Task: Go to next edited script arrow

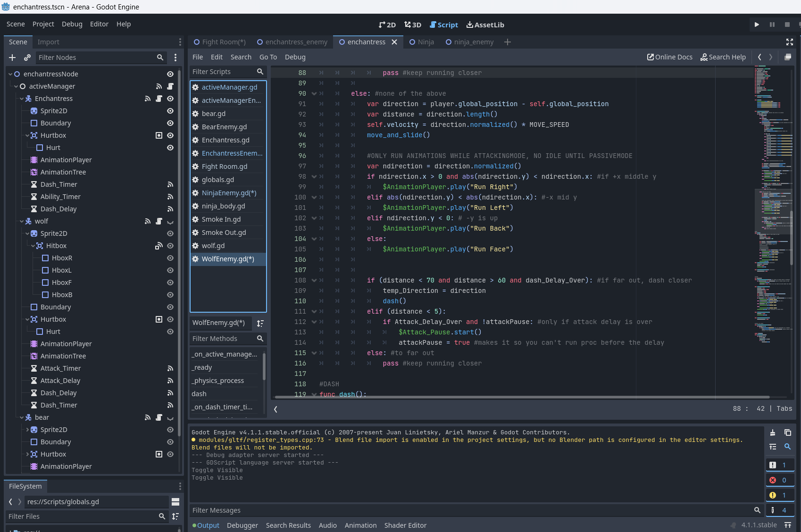Action: [x=771, y=57]
